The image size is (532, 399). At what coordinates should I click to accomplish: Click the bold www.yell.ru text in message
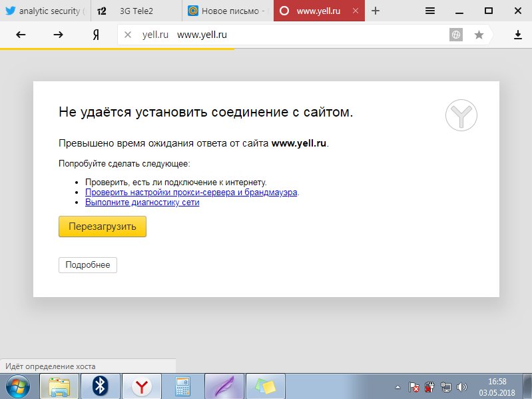[x=299, y=143]
